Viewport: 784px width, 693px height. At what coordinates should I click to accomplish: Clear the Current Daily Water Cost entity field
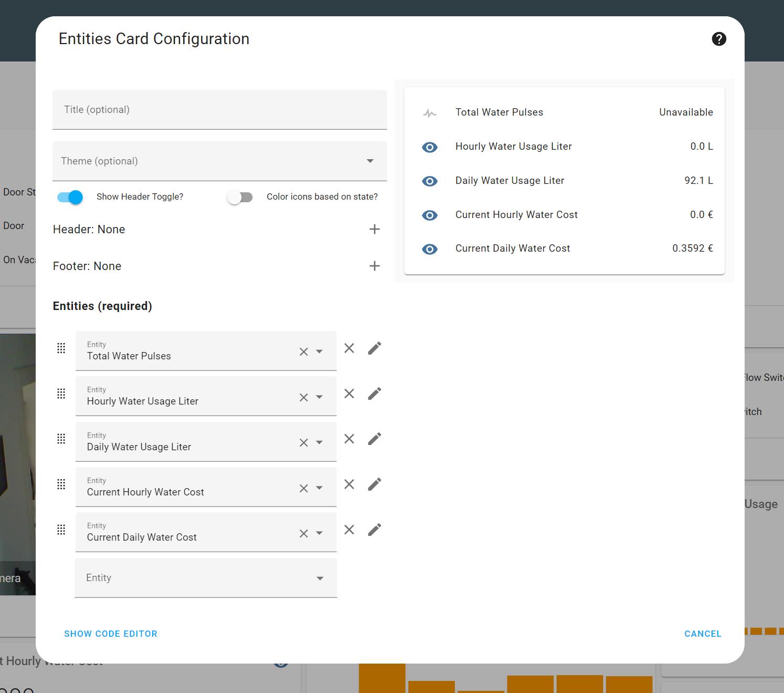304,534
